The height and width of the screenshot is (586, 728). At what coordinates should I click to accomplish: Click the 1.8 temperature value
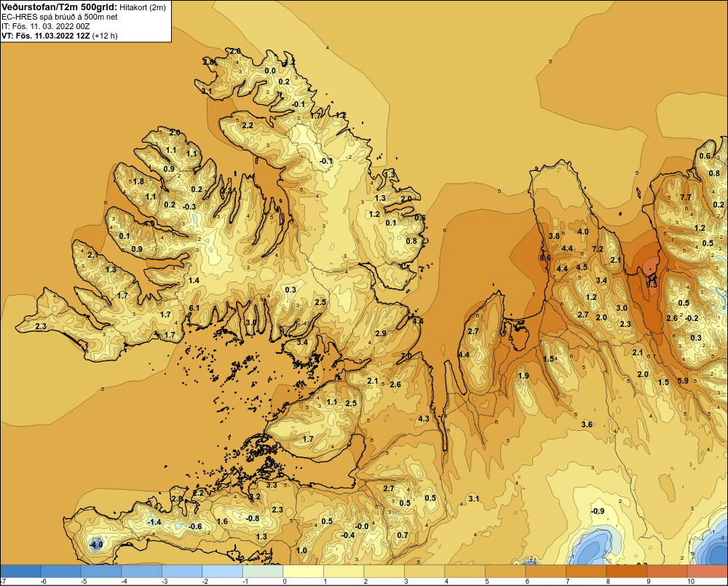point(138,181)
